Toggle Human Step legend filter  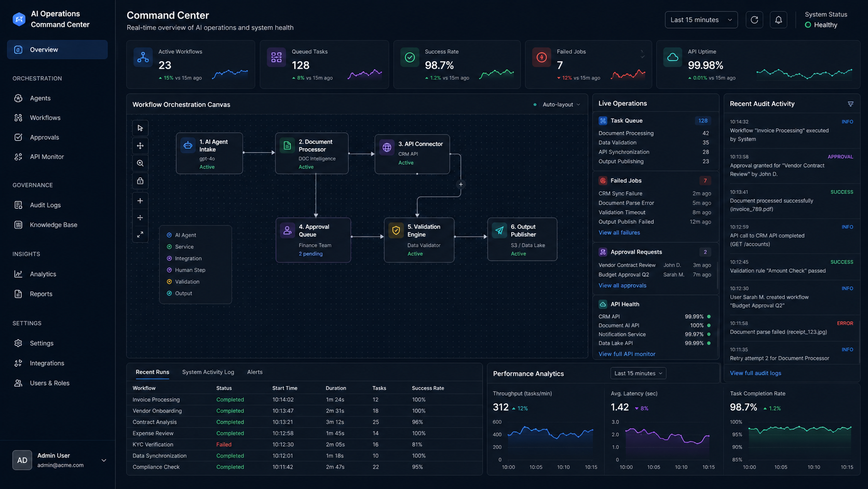pos(186,270)
